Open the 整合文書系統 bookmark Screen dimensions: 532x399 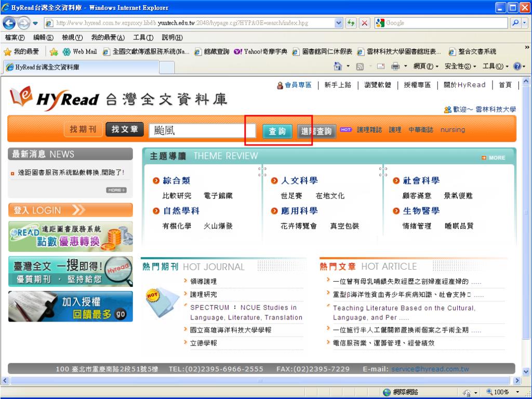[x=472, y=51]
